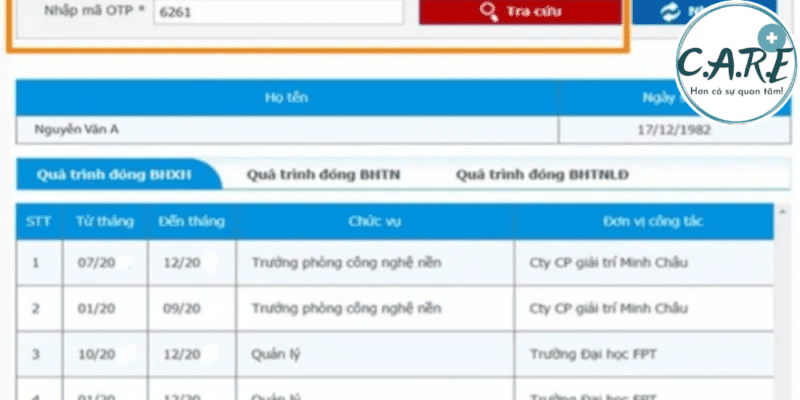Click the STT column header
Viewport: 800px width, 400px height.
point(39,221)
